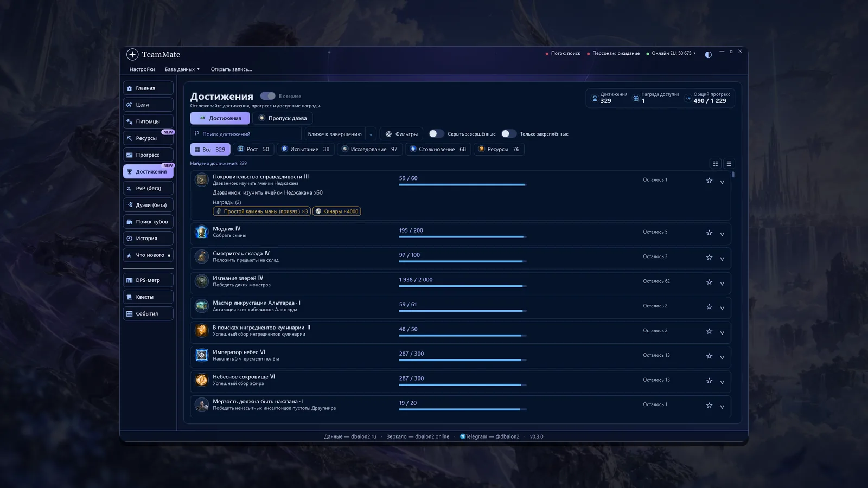Favorite the Император небес VI achievement

[709, 356]
